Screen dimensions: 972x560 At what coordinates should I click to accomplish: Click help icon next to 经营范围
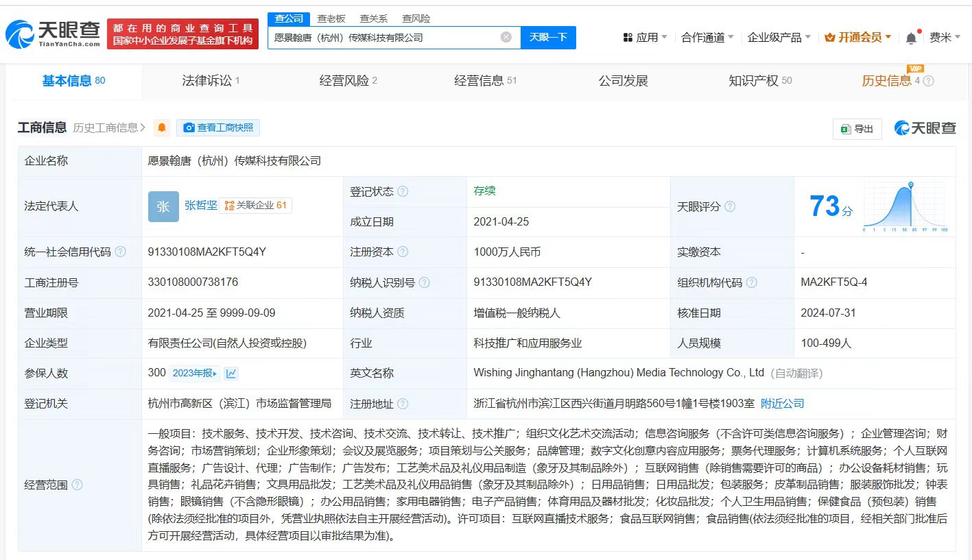pyautogui.click(x=77, y=485)
